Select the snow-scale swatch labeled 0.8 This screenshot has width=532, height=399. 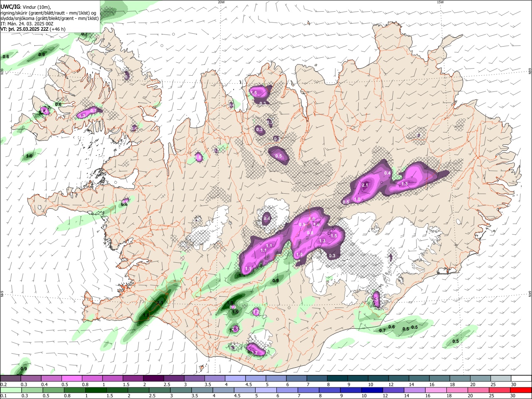pyautogui.click(x=92, y=378)
